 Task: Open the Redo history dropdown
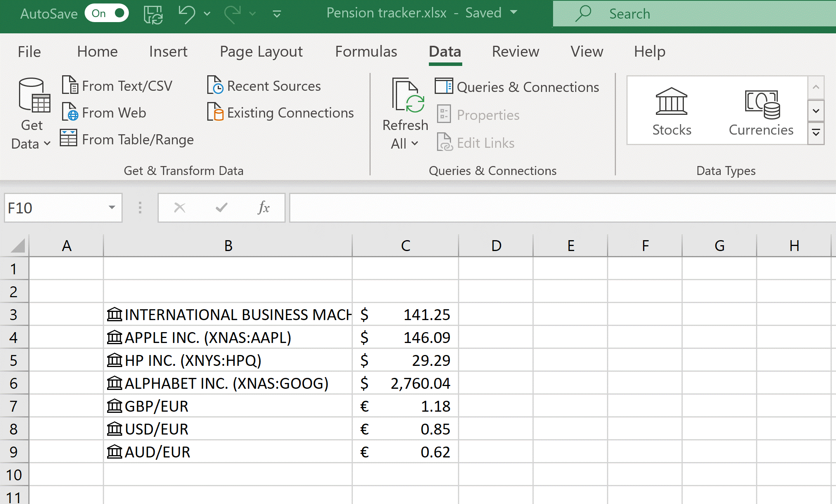point(253,14)
